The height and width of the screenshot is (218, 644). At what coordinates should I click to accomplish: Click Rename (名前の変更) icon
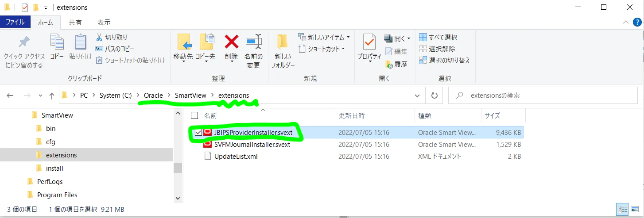coord(254,42)
